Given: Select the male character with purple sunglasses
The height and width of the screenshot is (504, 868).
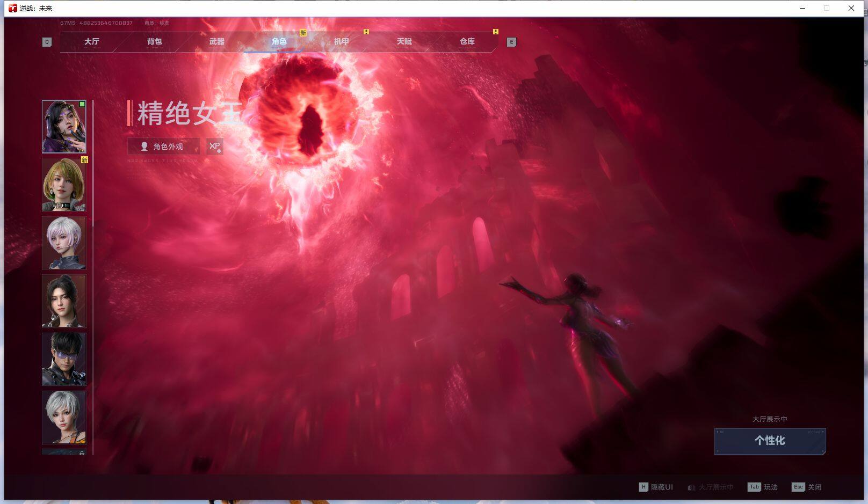Looking at the screenshot, I should [64, 359].
